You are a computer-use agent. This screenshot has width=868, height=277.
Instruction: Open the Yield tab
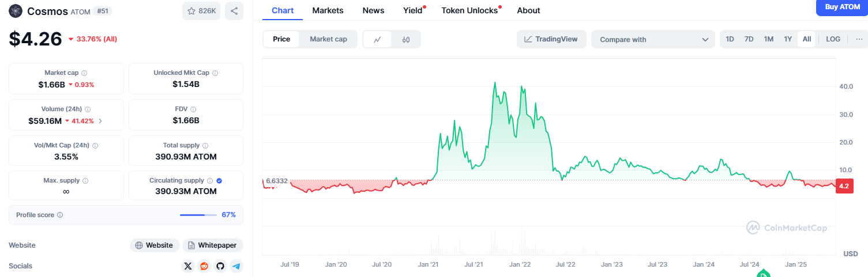(x=412, y=10)
